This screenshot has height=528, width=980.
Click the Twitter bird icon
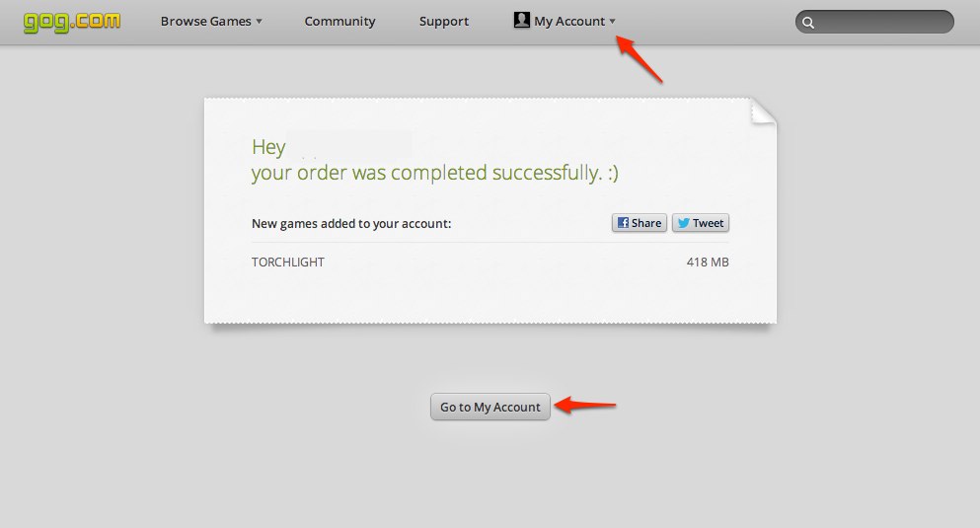coord(684,223)
